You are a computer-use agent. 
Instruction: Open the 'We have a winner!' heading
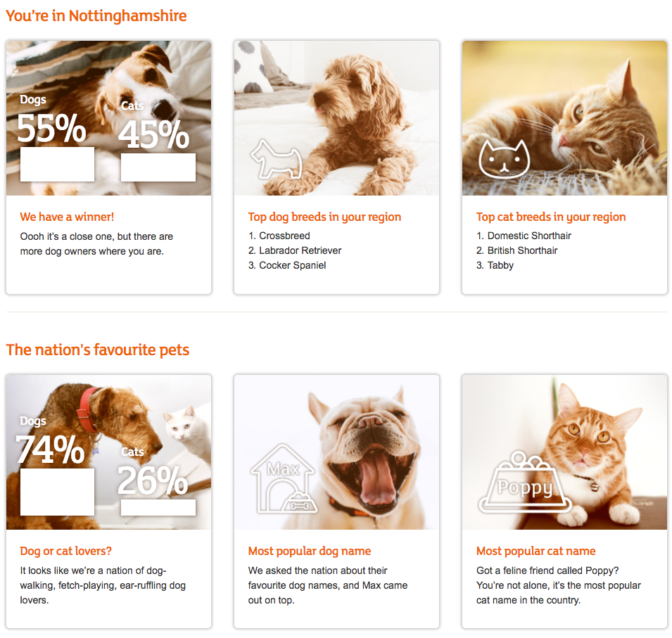(67, 217)
